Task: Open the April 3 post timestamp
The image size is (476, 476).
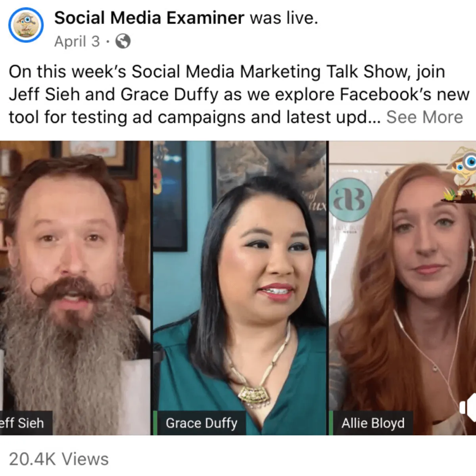Action: 77,41
